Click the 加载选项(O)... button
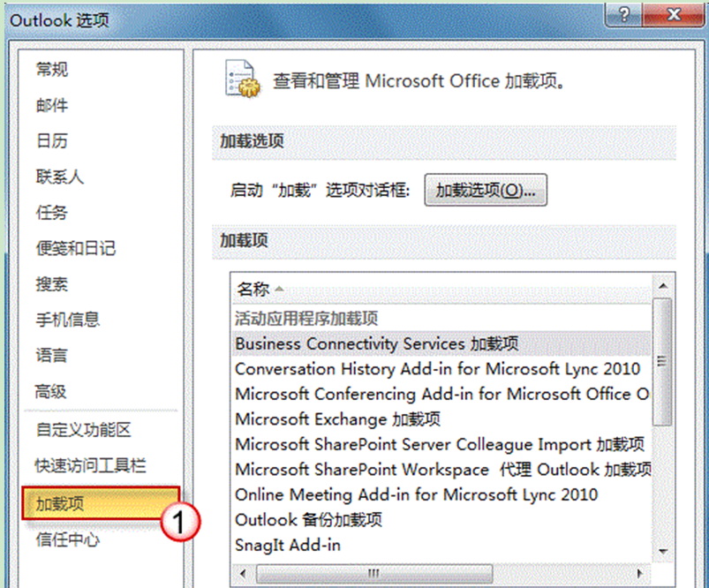Screen dimensions: 709x588 point(486,190)
